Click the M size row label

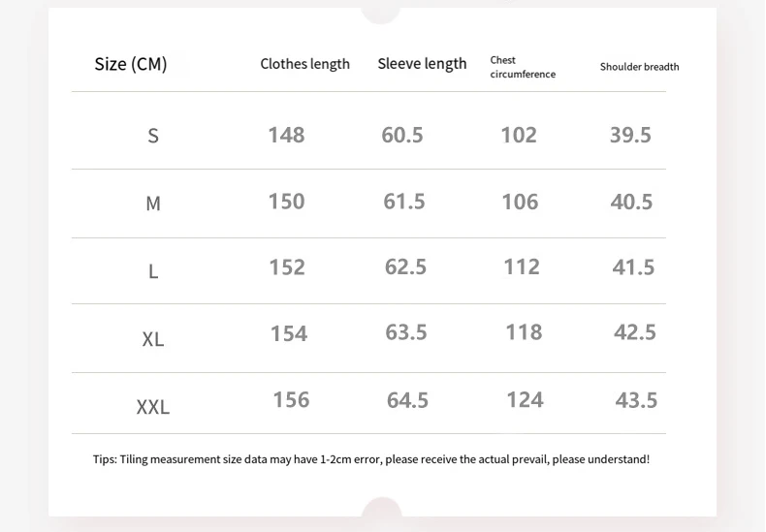153,204
